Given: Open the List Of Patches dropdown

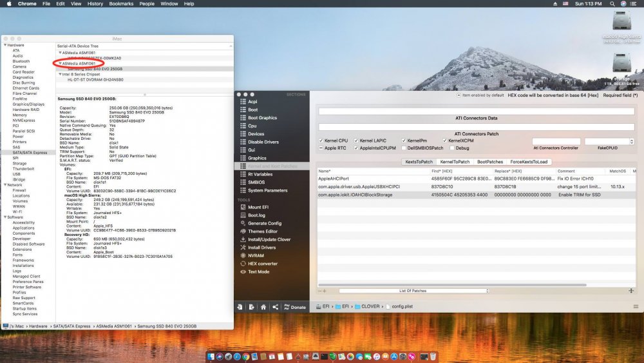Looking at the screenshot, I should [x=414, y=291].
